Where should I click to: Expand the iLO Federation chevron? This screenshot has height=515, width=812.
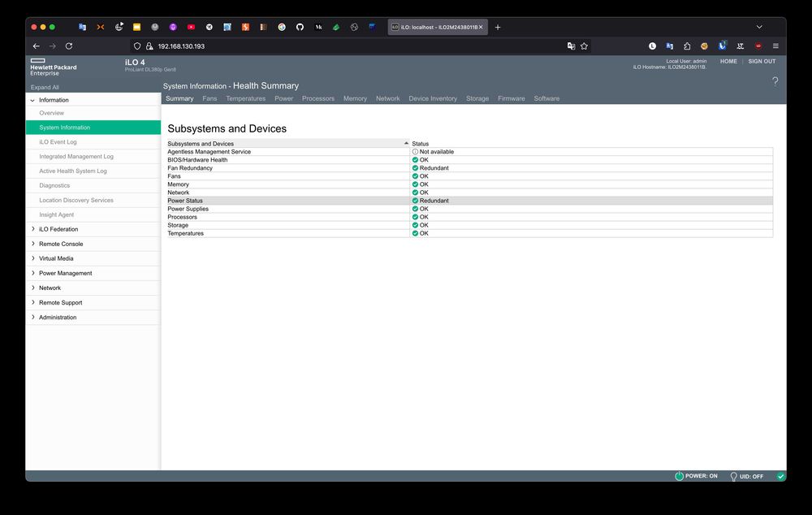(x=33, y=228)
